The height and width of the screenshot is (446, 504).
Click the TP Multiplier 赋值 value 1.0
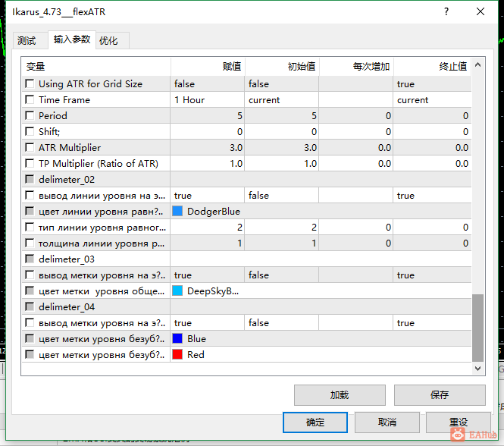pos(208,164)
